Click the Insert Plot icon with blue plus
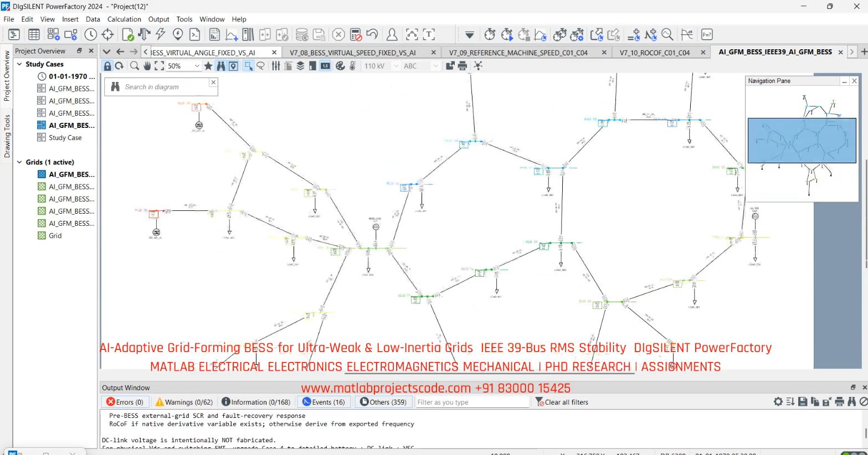Image resolution: width=868 pixels, height=455 pixels. pyautogui.click(x=232, y=34)
